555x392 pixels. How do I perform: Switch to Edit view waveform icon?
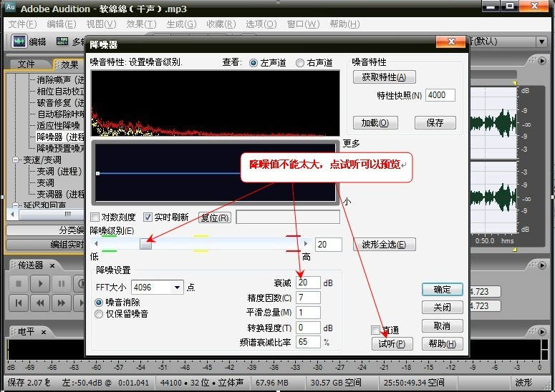pos(19,41)
